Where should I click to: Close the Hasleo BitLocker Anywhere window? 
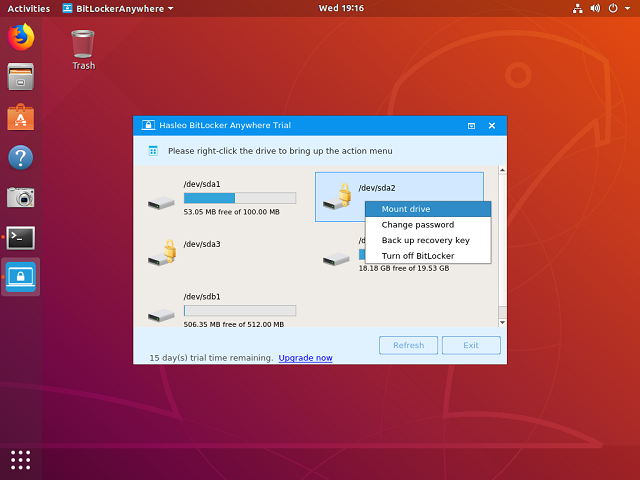point(492,126)
